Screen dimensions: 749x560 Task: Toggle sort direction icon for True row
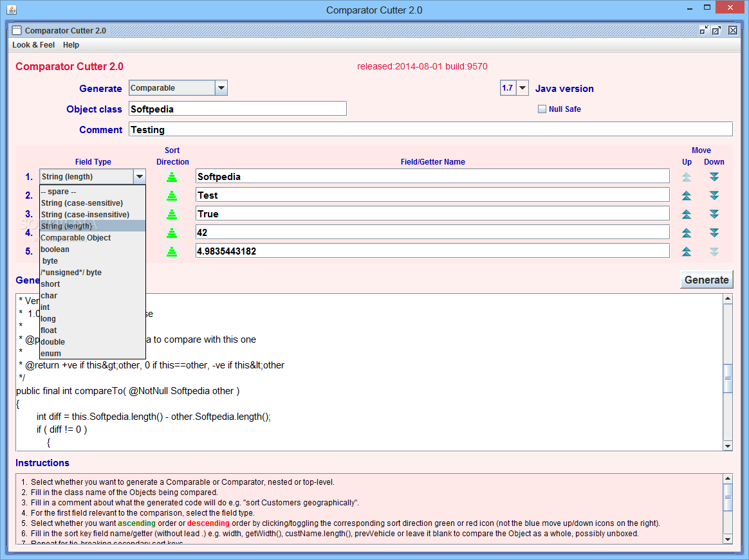click(172, 214)
